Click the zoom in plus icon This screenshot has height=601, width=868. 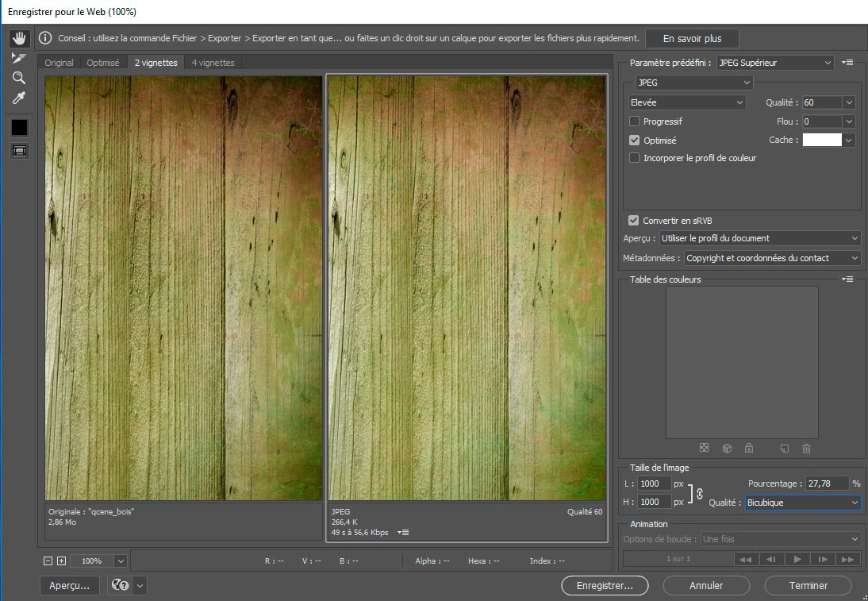(61, 561)
